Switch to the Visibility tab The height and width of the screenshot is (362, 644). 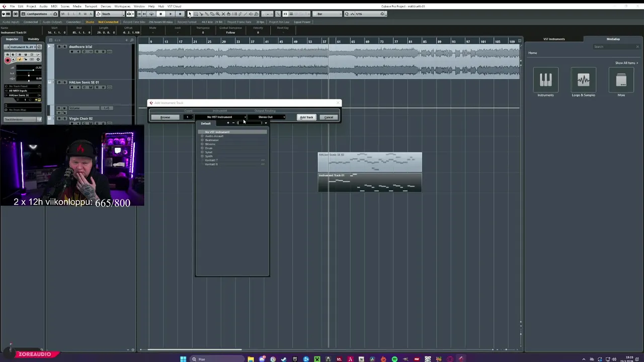click(33, 39)
